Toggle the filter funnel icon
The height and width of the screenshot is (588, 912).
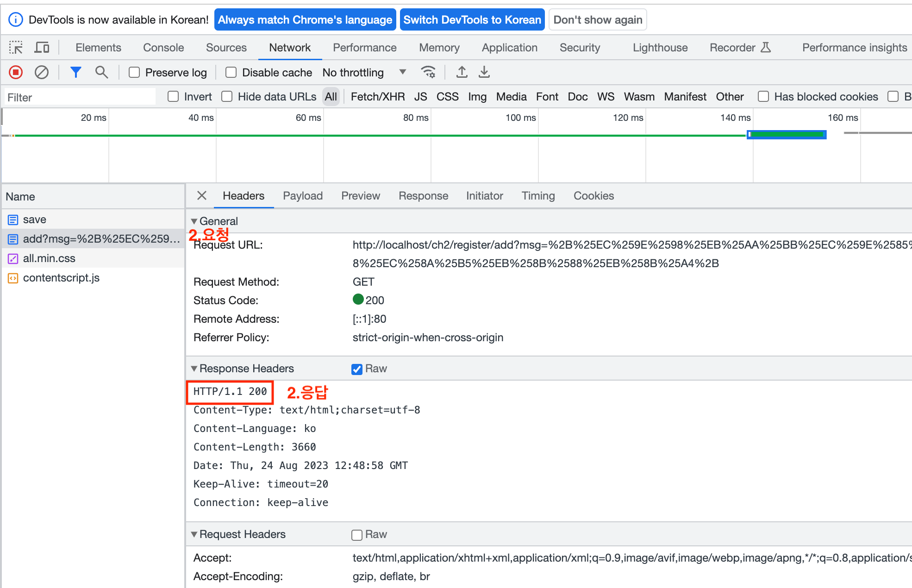tap(75, 72)
